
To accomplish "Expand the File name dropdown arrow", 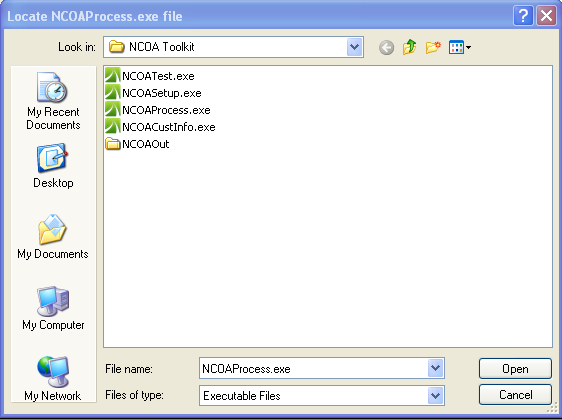I will 435,368.
